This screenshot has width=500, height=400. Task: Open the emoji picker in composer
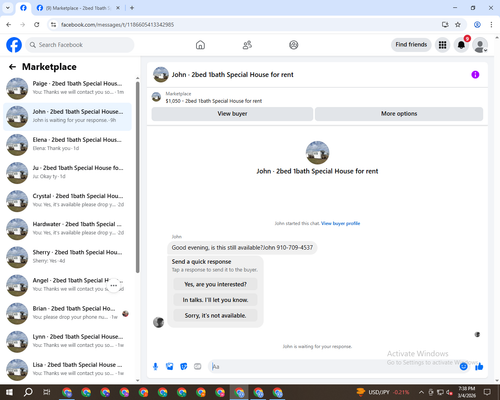(x=463, y=367)
